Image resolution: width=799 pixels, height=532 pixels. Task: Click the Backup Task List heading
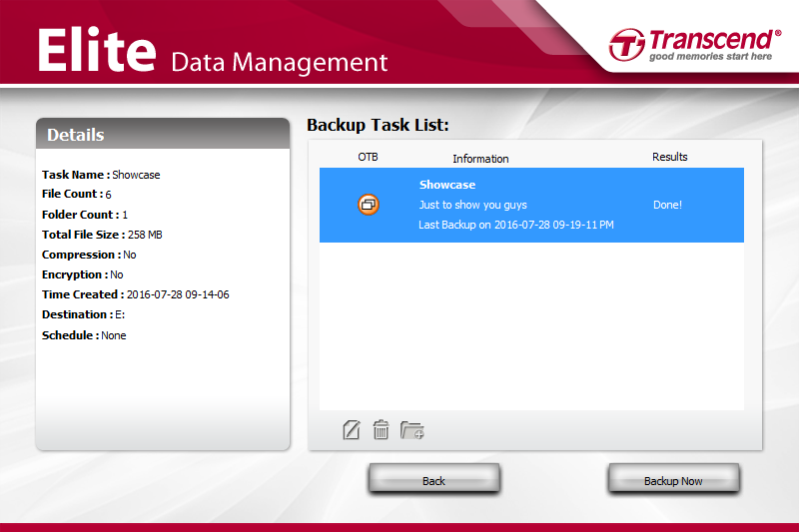pos(378,125)
